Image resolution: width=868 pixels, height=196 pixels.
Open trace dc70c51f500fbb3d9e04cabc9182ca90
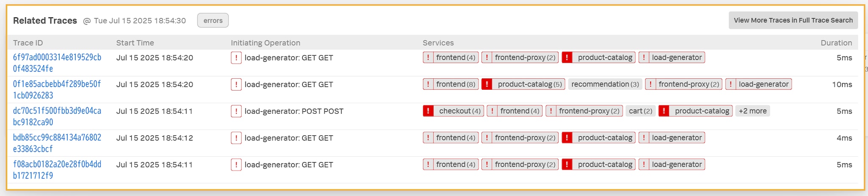tap(57, 116)
